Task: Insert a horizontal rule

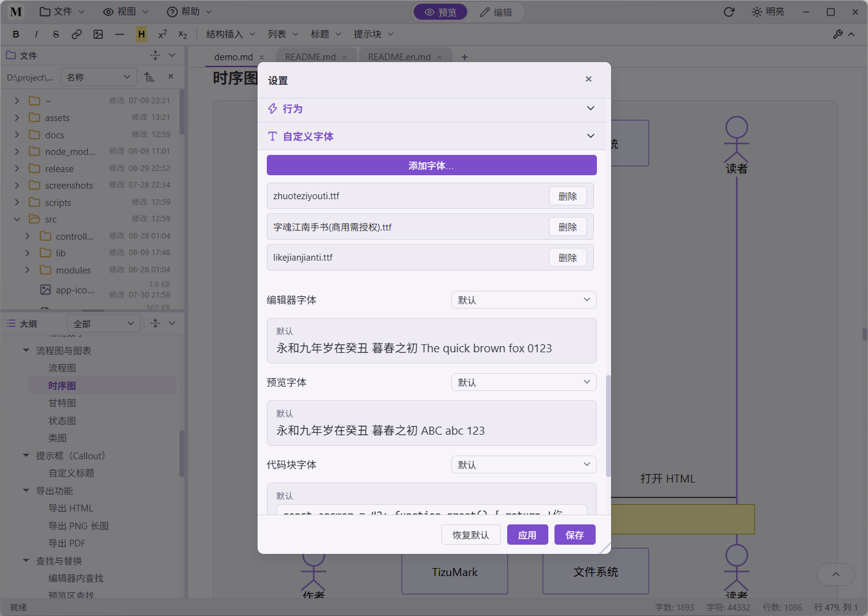Action: pyautogui.click(x=120, y=34)
